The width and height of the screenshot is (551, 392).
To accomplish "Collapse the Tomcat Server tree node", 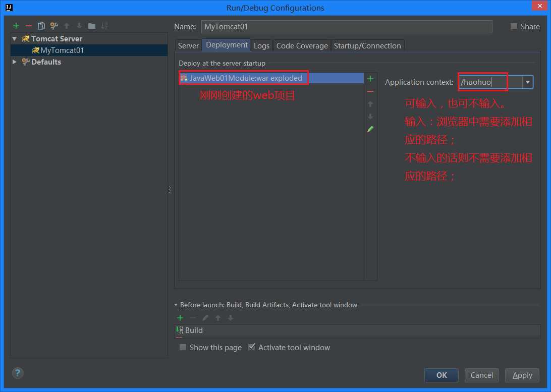I will click(15, 39).
